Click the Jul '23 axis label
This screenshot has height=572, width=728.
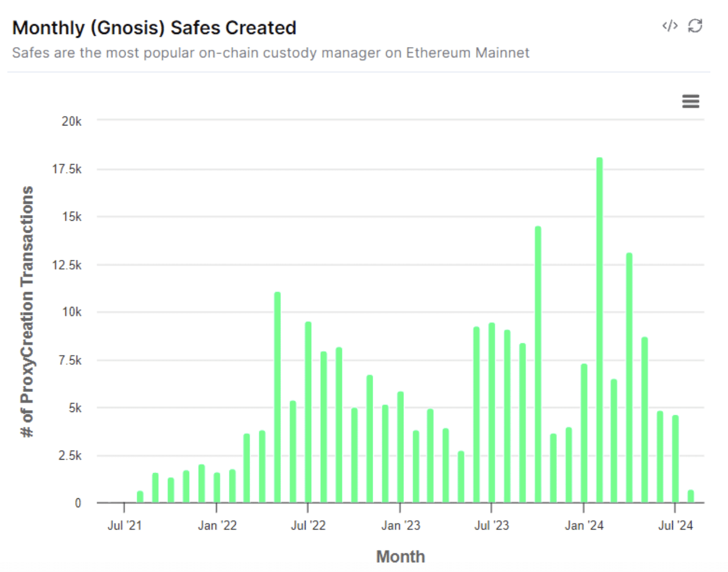(492, 525)
